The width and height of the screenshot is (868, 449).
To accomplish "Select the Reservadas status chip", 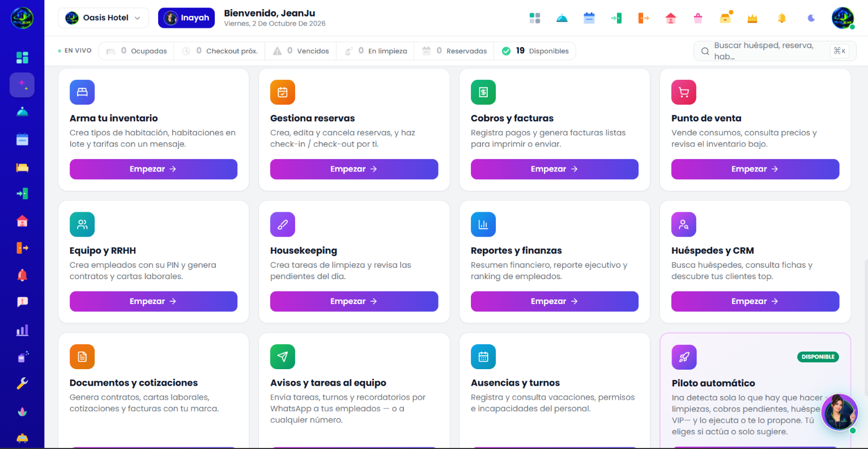I will [454, 51].
